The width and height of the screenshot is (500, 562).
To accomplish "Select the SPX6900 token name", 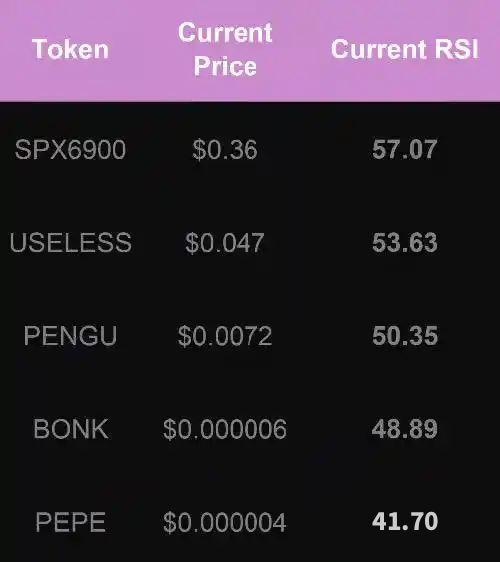I will [x=70, y=149].
